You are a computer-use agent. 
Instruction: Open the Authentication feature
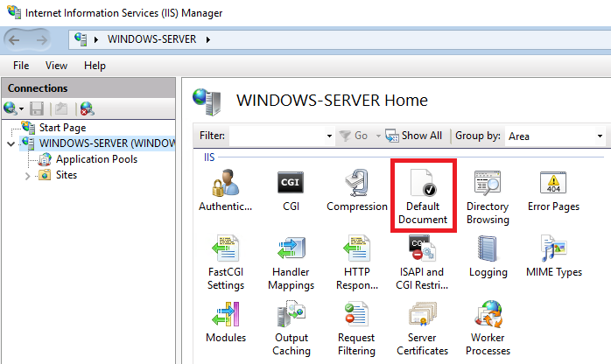click(x=225, y=191)
